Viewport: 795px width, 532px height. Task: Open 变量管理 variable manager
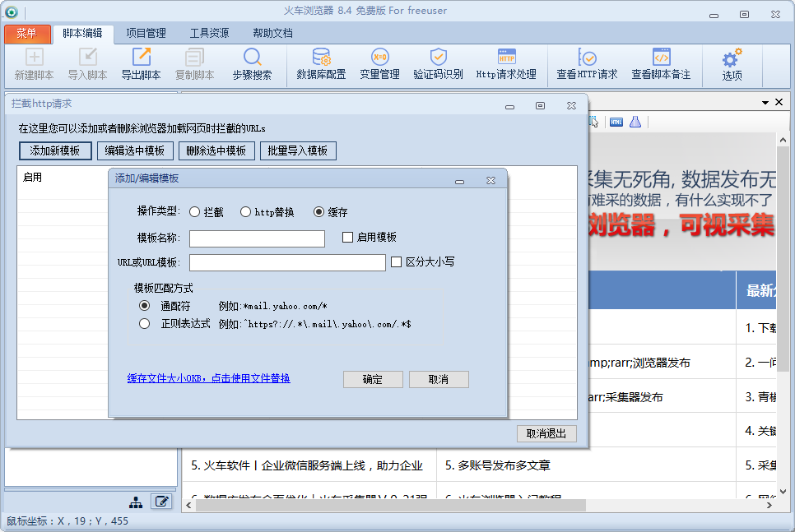(379, 64)
